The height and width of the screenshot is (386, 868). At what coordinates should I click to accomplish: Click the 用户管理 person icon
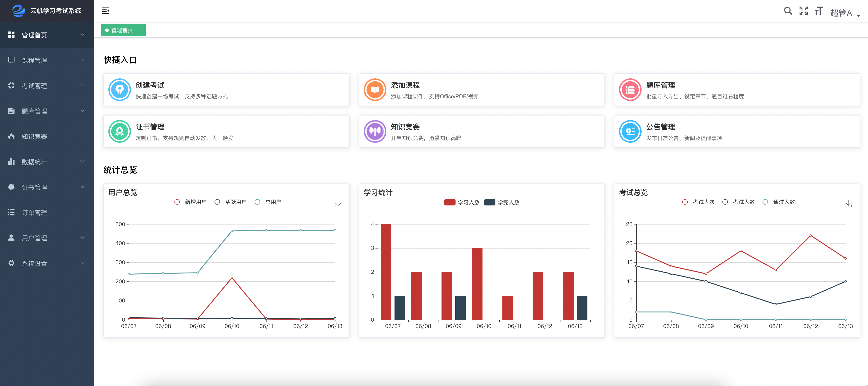tap(12, 238)
